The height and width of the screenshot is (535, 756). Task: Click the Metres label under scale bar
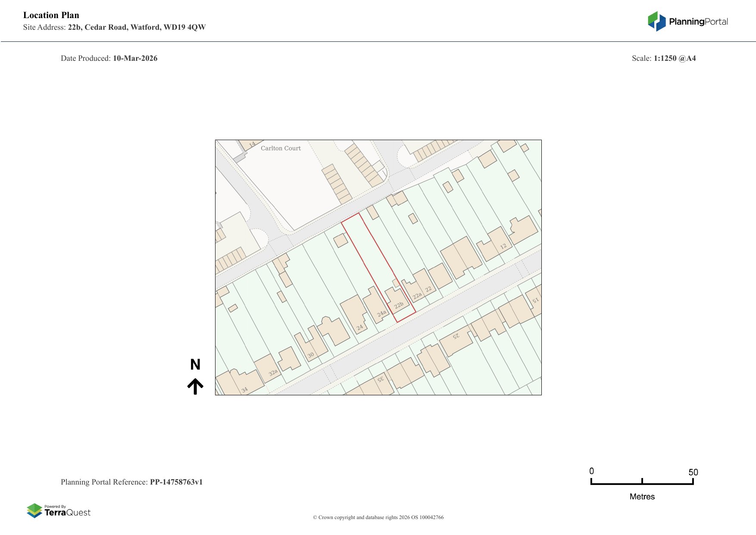642,497
